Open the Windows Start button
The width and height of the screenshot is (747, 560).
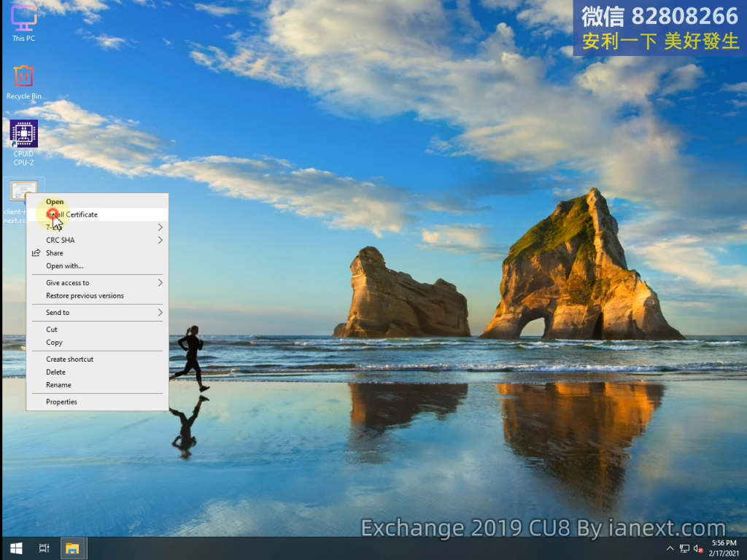tap(15, 548)
